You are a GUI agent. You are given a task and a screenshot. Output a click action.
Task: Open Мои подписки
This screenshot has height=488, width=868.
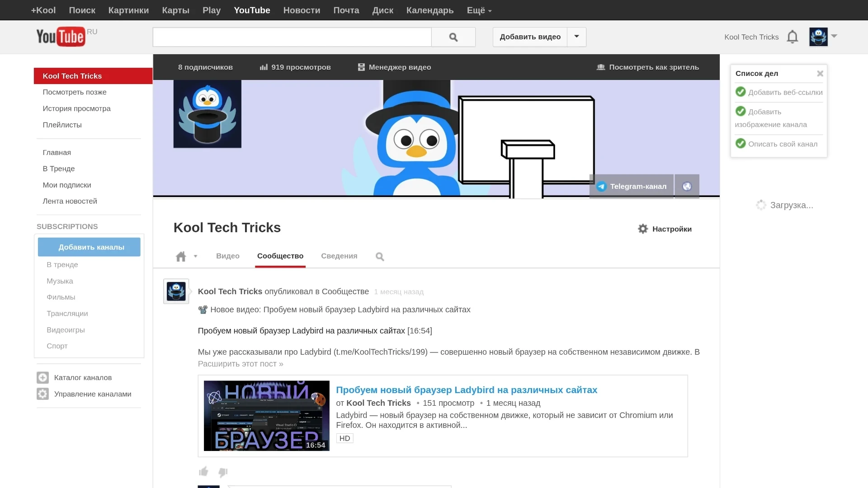pyautogui.click(x=67, y=185)
